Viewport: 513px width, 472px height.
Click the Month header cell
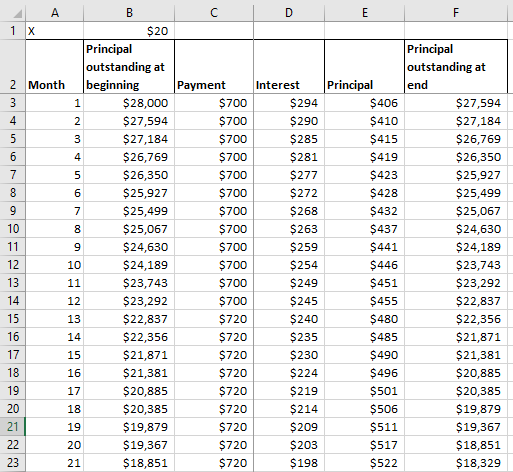pos(55,67)
